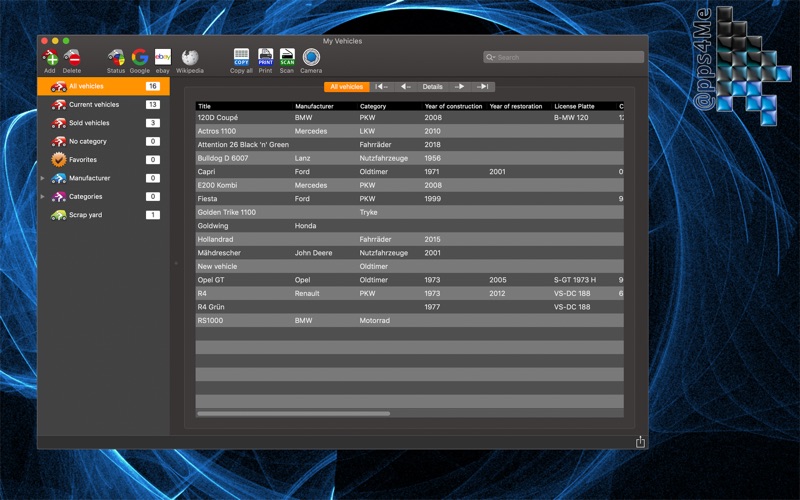Image resolution: width=800 pixels, height=500 pixels.
Task: Sort by the Title column header
Action: [x=244, y=106]
